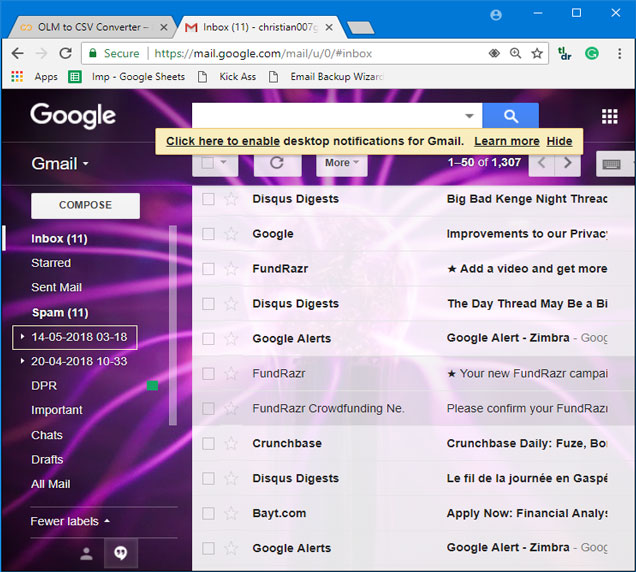This screenshot has height=572, width=636.
Task: Switch to the OLM to CSV Converter tab
Action: [93, 27]
